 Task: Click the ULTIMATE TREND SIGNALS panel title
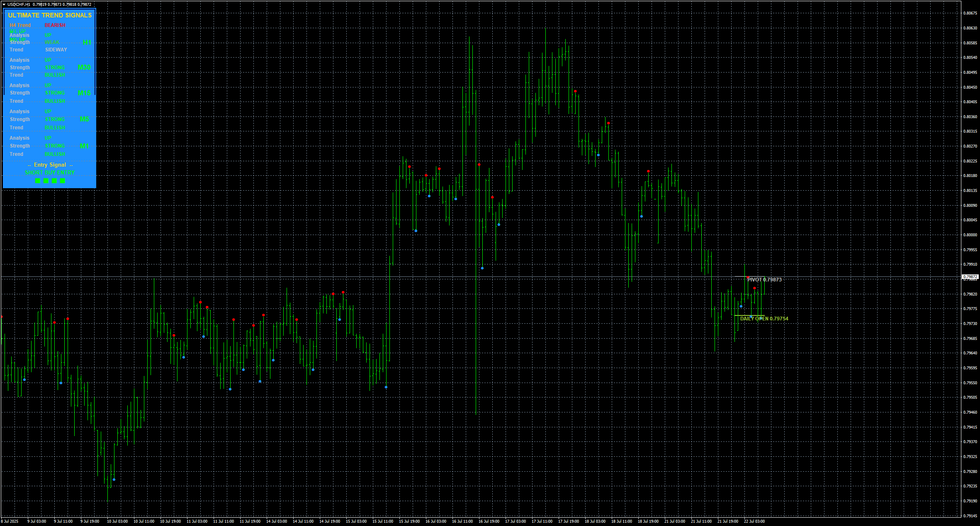click(50, 15)
